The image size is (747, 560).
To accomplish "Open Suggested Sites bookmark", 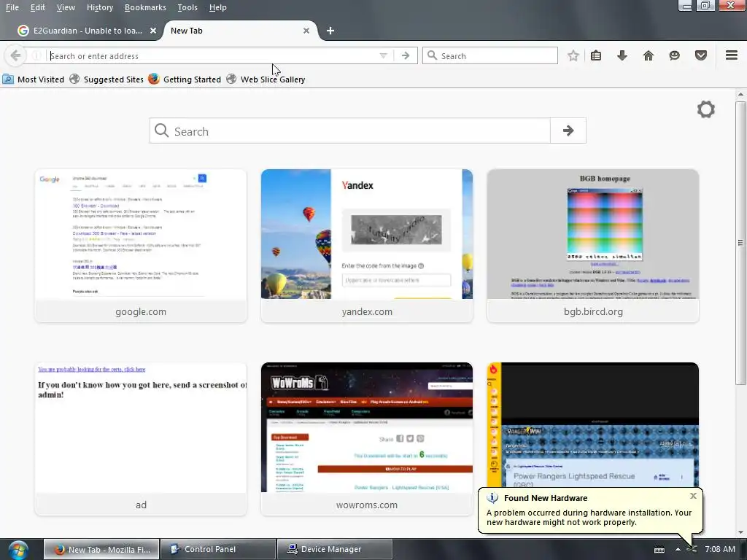I will (107, 79).
